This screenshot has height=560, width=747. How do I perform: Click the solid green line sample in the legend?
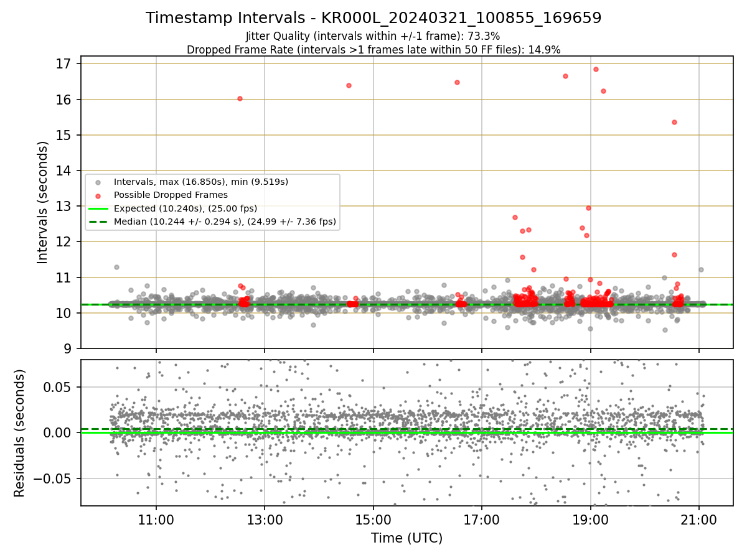[98, 208]
